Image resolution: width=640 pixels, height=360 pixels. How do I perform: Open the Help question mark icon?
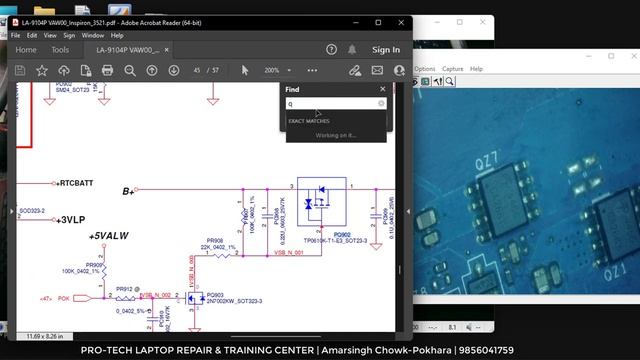pos(331,50)
